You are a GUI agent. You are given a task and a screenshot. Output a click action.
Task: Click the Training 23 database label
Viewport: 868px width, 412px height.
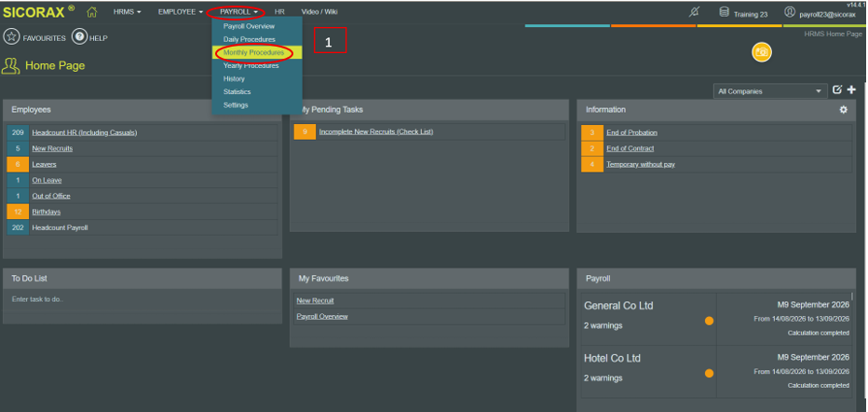751,14
